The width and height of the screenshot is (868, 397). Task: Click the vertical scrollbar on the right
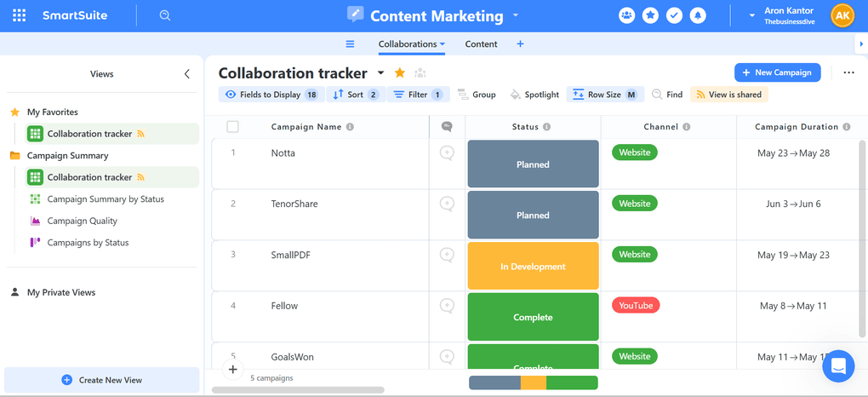point(862,238)
